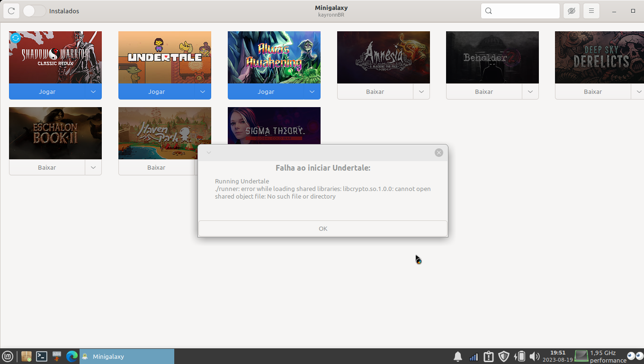The width and height of the screenshot is (644, 364).
Task: Open battery power tray icon
Action: (519, 356)
